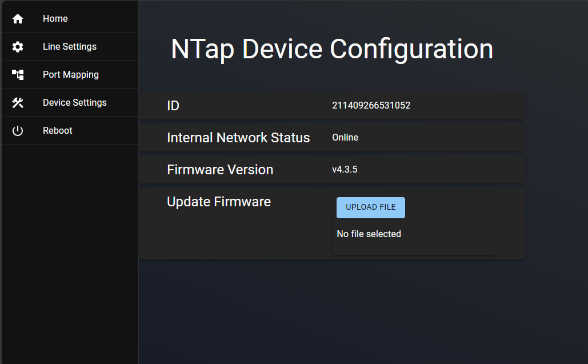Click the wrench and screwdriver tools icon
Image resolution: width=588 pixels, height=364 pixels.
(18, 103)
